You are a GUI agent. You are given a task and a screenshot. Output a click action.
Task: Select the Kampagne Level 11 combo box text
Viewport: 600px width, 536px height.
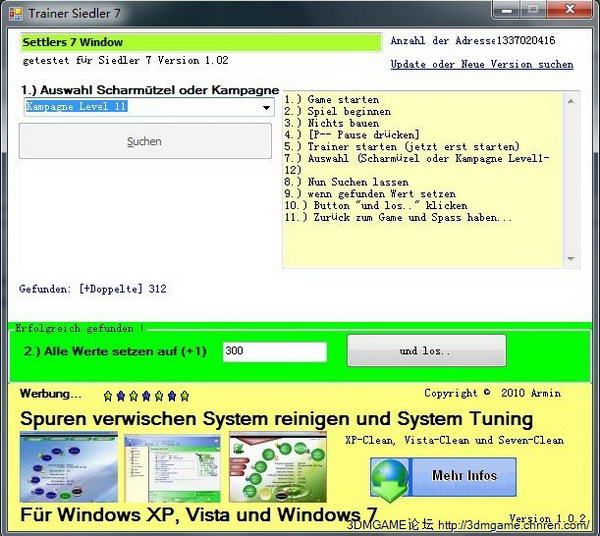click(x=140, y=107)
